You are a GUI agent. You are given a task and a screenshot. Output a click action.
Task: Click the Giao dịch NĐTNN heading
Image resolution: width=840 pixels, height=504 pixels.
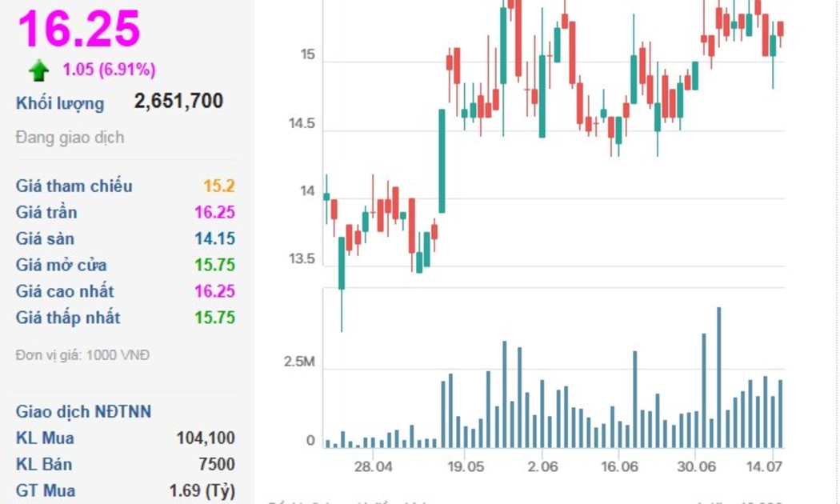coord(83,412)
